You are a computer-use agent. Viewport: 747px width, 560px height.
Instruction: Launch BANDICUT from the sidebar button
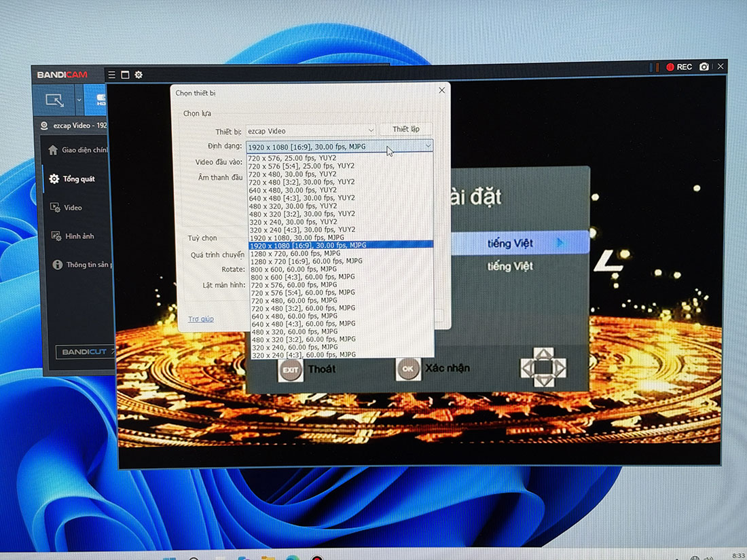point(85,352)
